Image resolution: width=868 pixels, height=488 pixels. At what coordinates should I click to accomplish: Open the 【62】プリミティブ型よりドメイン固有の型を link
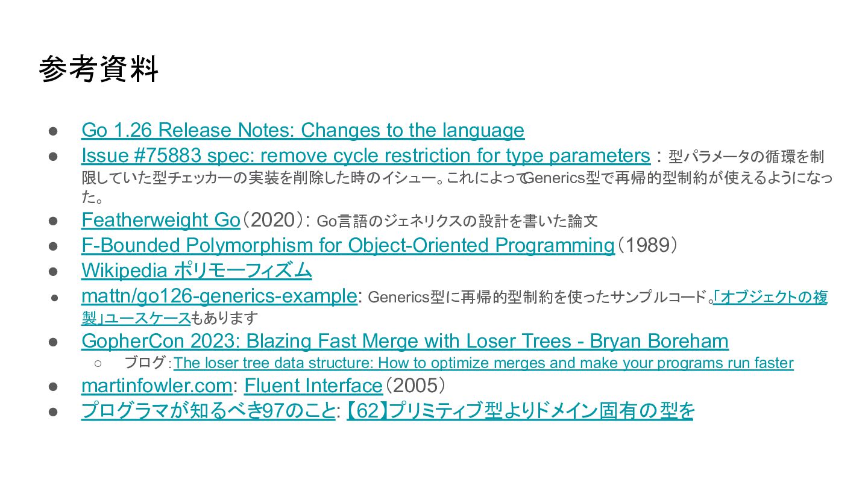pyautogui.click(x=520, y=411)
